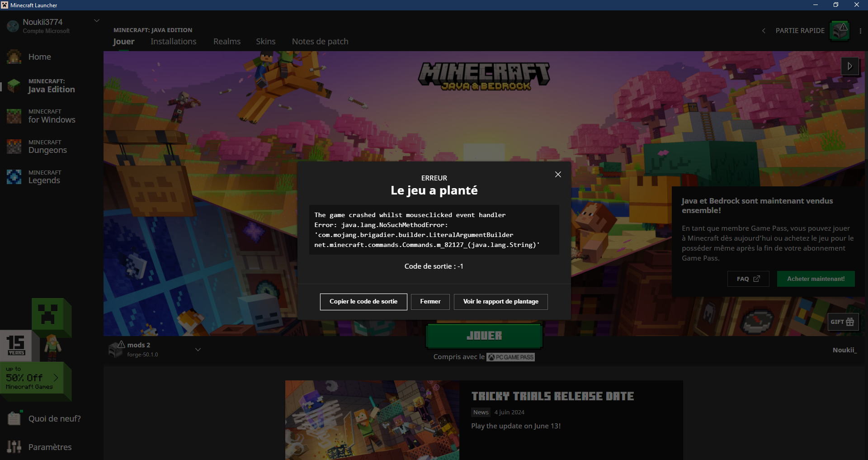Open the Tricky Trials news thumbnail
The image size is (868, 460).
pyautogui.click(x=372, y=420)
